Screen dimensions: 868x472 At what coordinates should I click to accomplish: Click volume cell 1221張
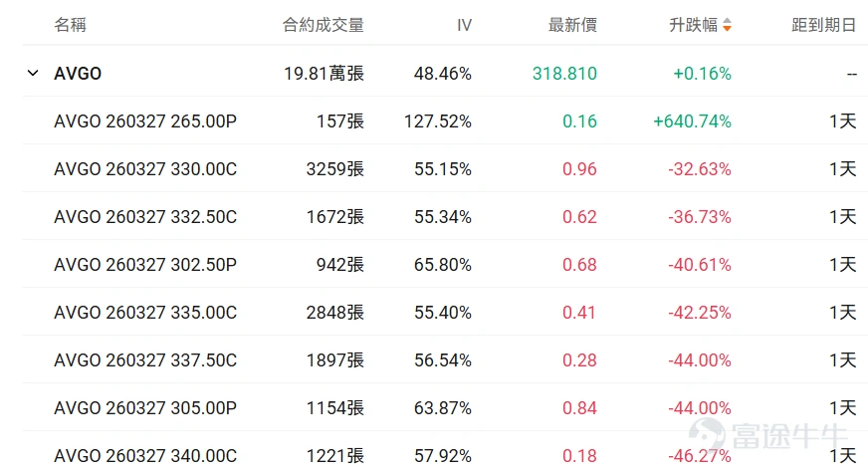334,456
